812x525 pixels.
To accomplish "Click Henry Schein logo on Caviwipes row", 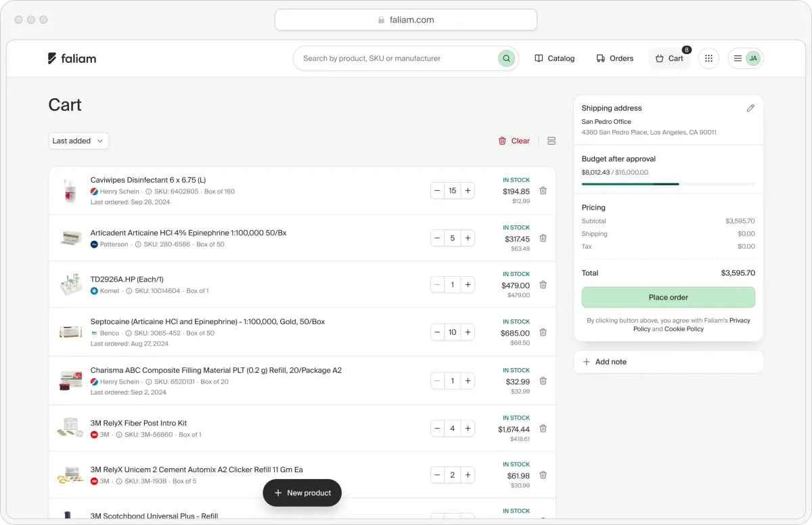I will point(94,191).
